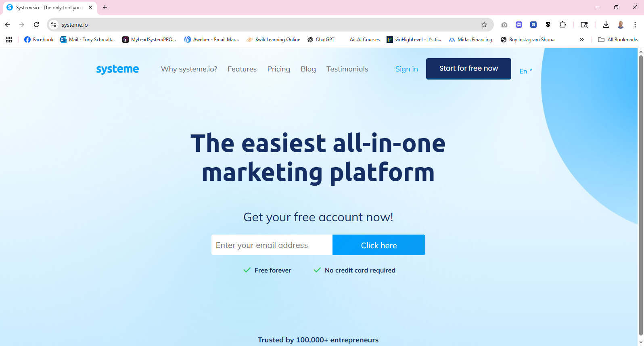Expand the En language dropdown
Screen dimensions: 644x346
[526, 71]
